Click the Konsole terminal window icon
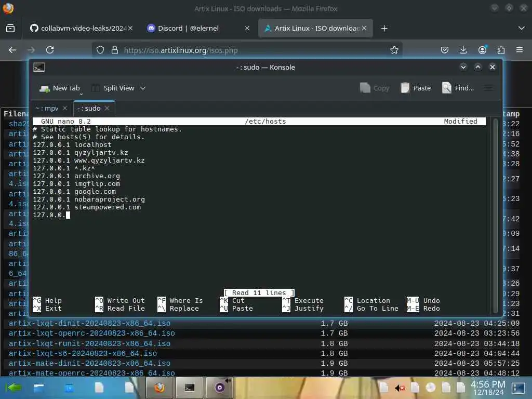Image resolution: width=532 pixels, height=399 pixels. tap(39, 68)
